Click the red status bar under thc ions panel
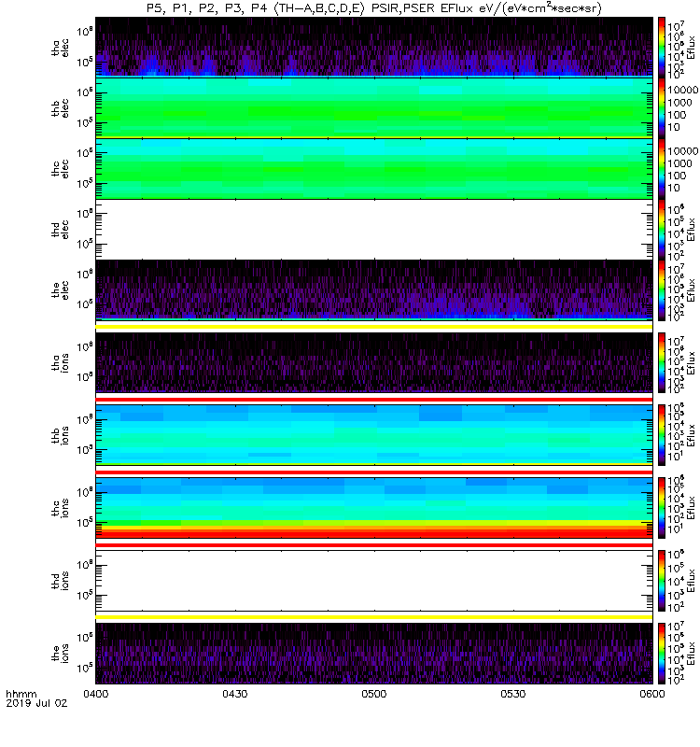 [374, 545]
